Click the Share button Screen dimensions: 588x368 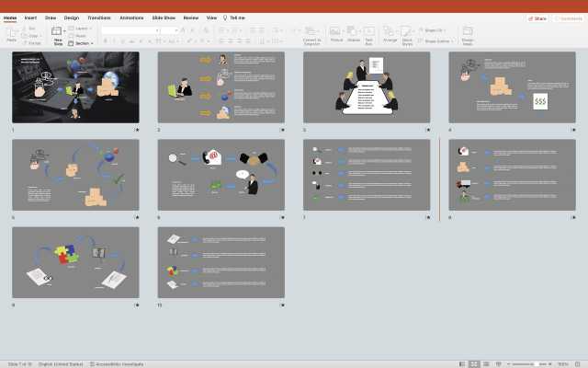click(x=538, y=17)
